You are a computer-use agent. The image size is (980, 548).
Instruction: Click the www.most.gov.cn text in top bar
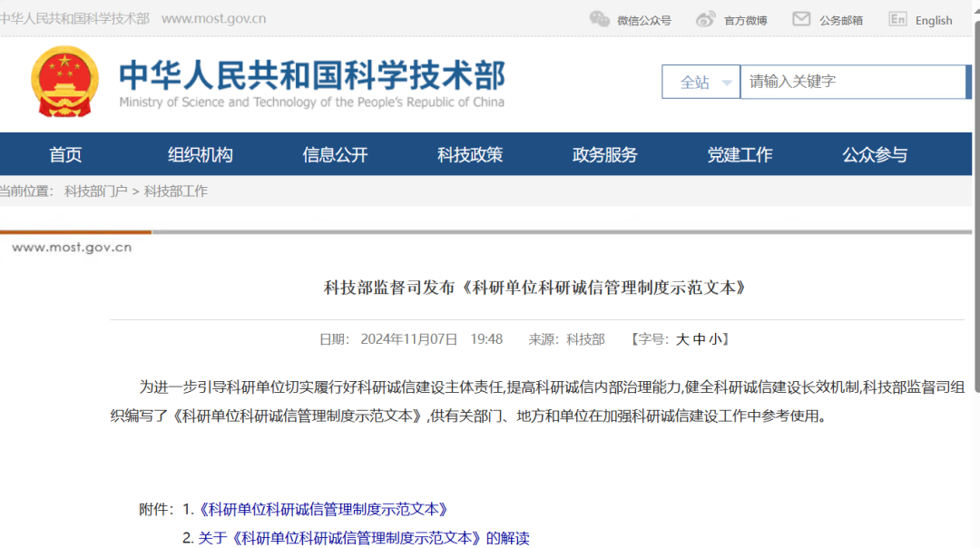coord(214,19)
